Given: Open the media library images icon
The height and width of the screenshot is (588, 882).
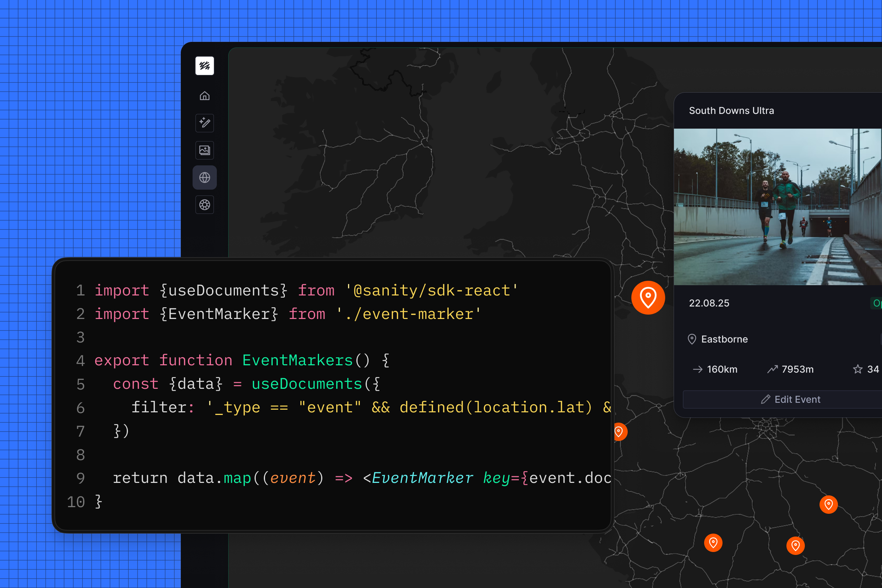Looking at the screenshot, I should click(x=204, y=150).
